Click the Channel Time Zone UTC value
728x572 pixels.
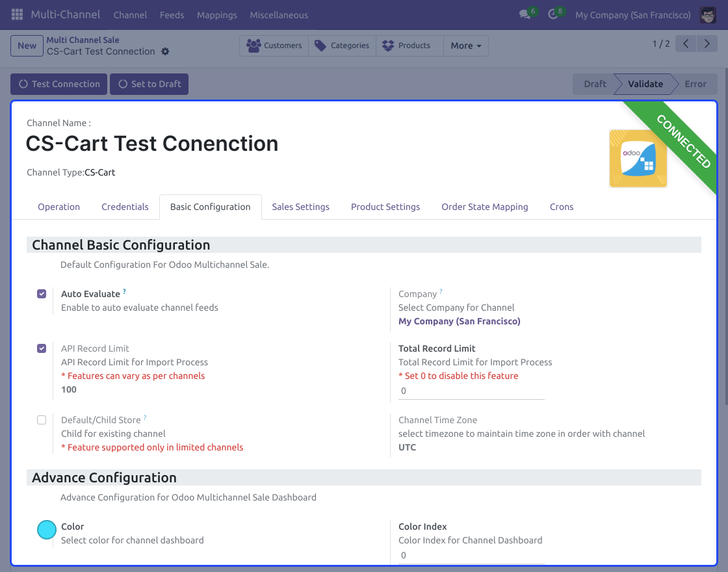coord(407,447)
